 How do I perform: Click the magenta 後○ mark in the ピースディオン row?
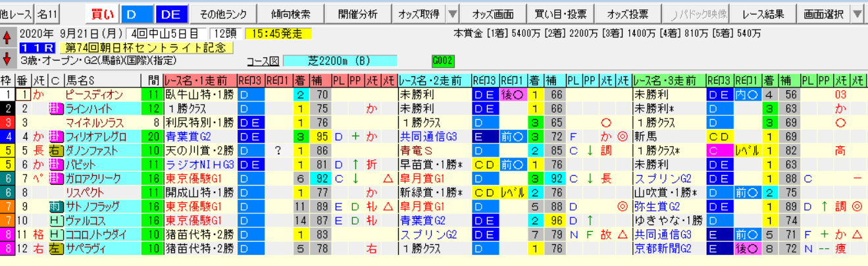click(x=512, y=95)
